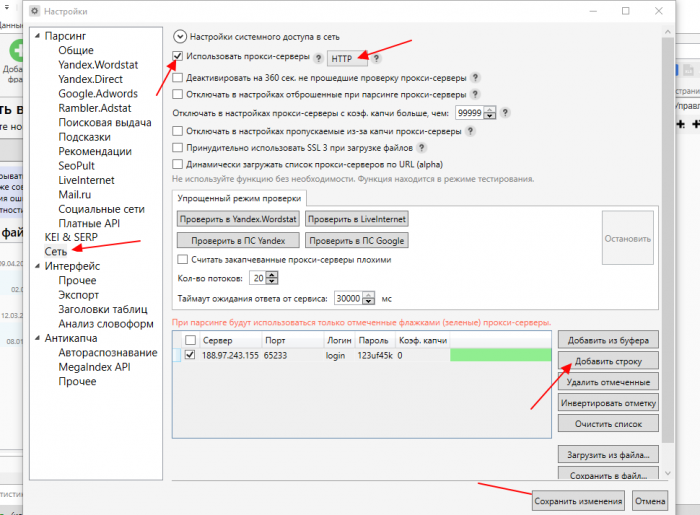
Task: Increase the Кол-во потоков stepper value
Action: pos(272,274)
